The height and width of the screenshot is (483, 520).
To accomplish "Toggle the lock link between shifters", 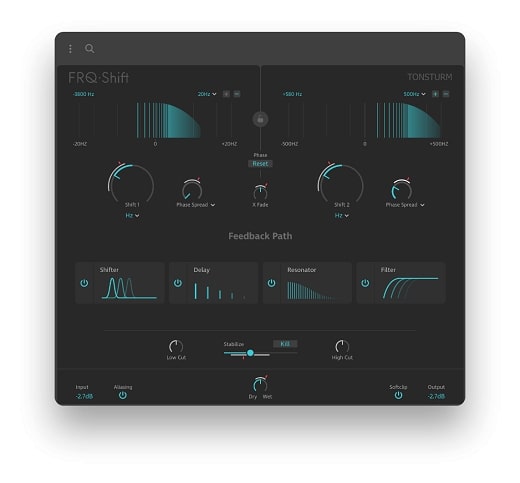I will 260,119.
